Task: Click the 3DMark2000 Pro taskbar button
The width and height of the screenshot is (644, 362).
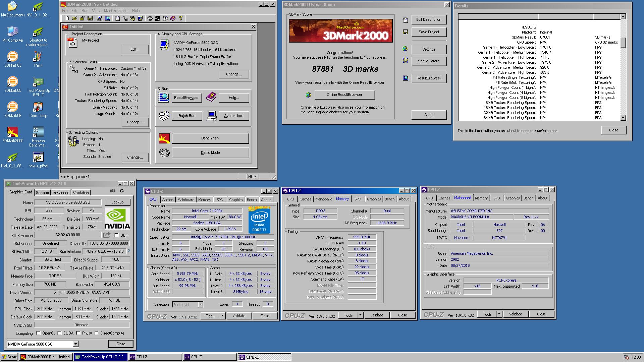Action: [x=46, y=357]
